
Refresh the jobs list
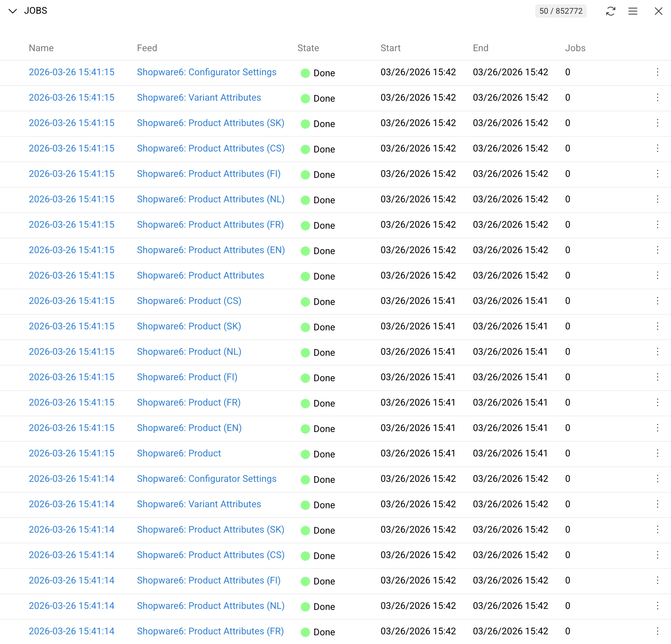[610, 11]
